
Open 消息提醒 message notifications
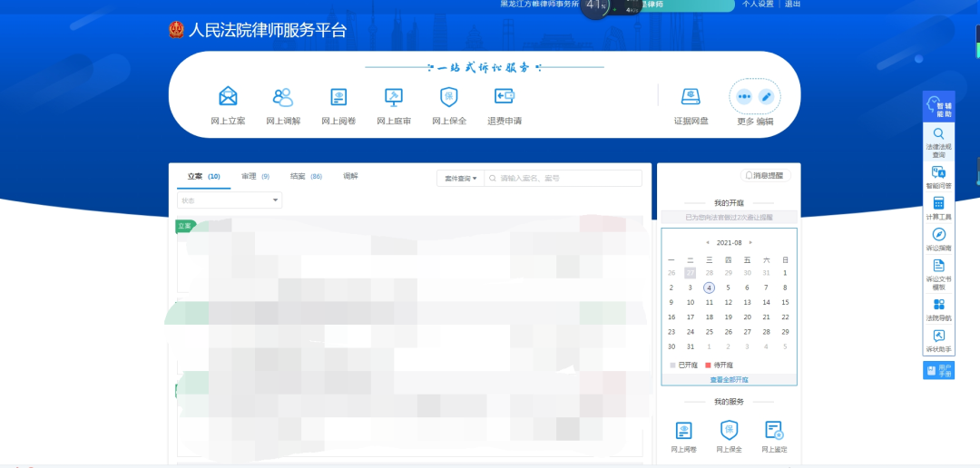(x=766, y=176)
